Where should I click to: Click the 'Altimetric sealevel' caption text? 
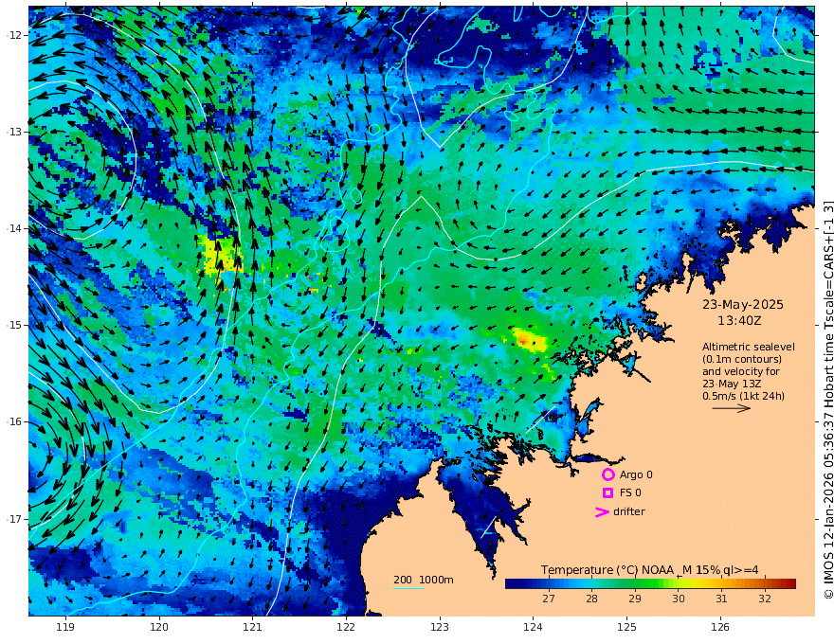coord(749,347)
